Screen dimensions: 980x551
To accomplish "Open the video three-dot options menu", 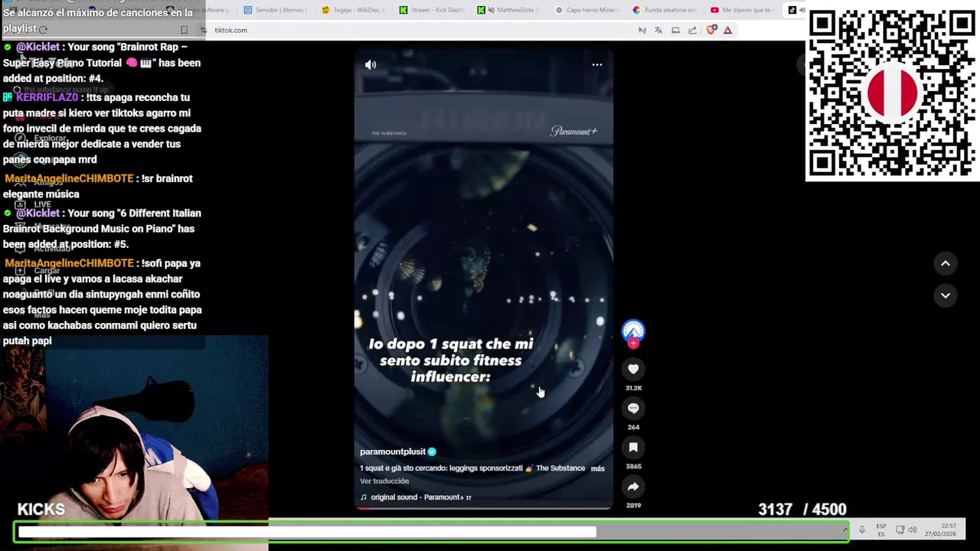I will 597,65.
